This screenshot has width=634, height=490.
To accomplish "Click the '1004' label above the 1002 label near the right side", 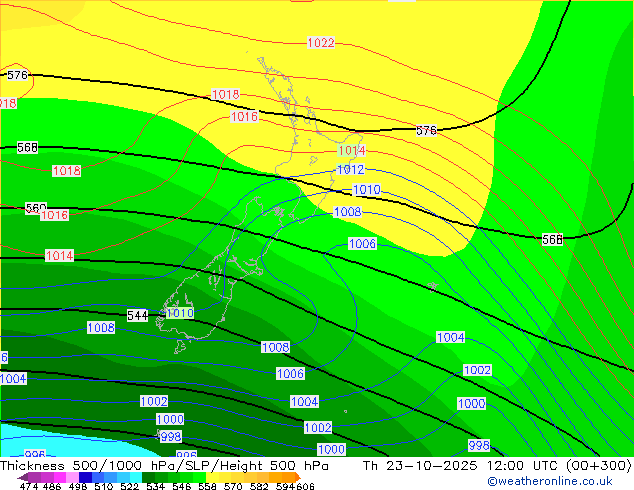I will (450, 337).
